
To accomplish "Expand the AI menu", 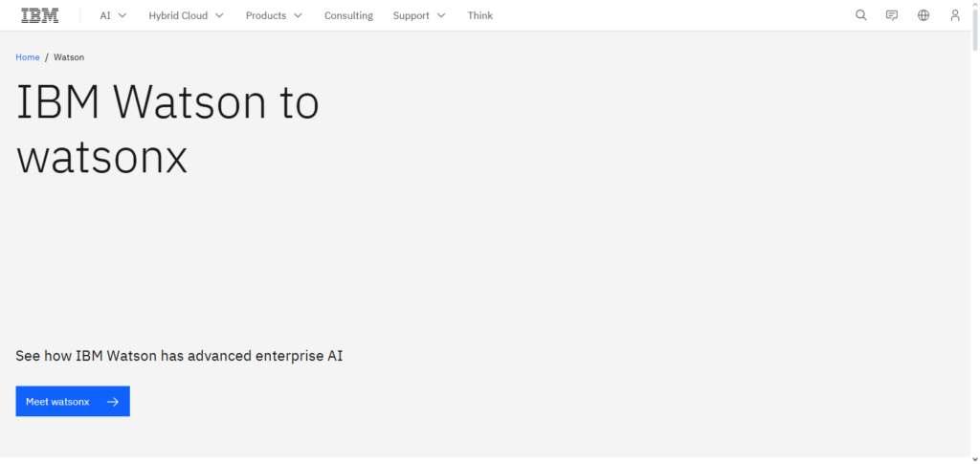I will point(113,15).
